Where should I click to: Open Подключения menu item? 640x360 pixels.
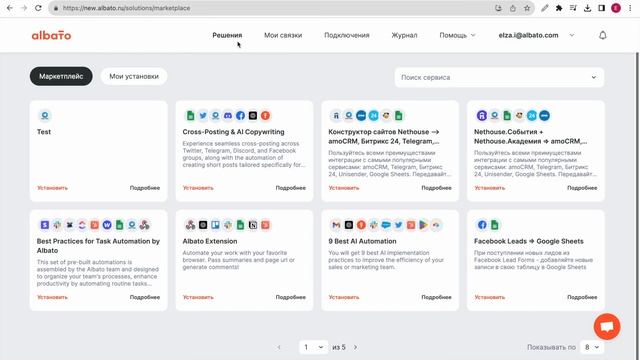point(347,36)
